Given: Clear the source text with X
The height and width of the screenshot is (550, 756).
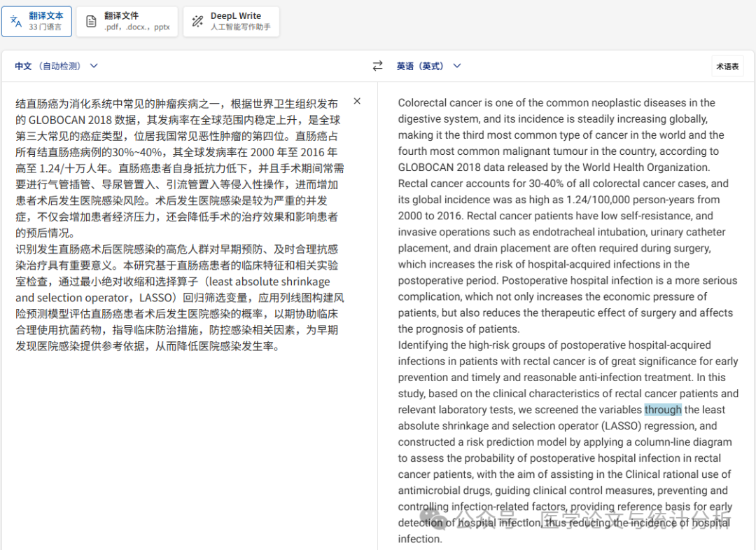Looking at the screenshot, I should [x=357, y=102].
